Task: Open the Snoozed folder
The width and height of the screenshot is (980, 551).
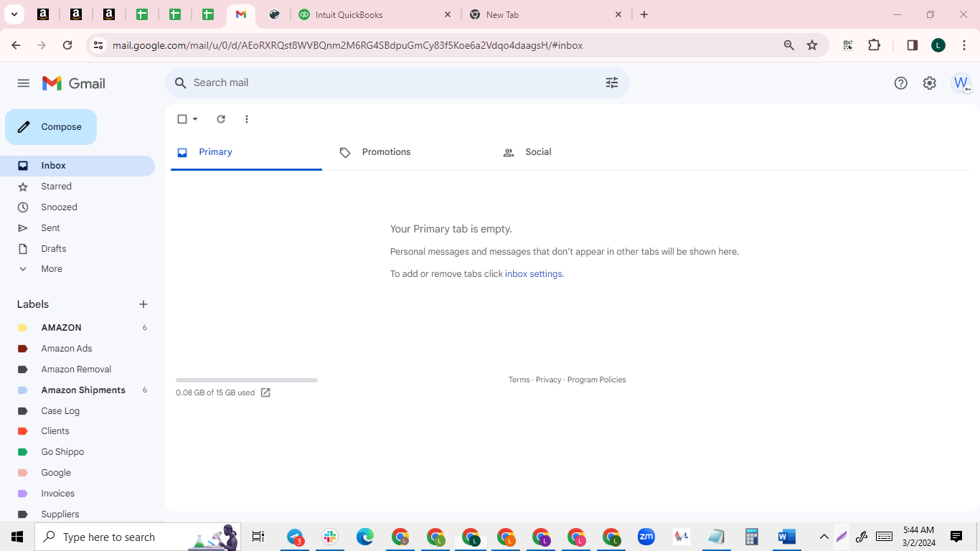Action: [77, 207]
